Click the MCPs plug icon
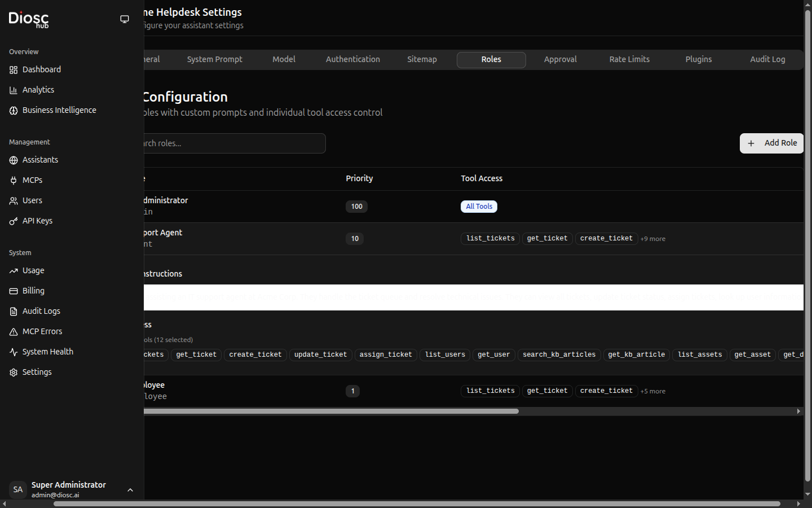This screenshot has width=812, height=508. 14,181
